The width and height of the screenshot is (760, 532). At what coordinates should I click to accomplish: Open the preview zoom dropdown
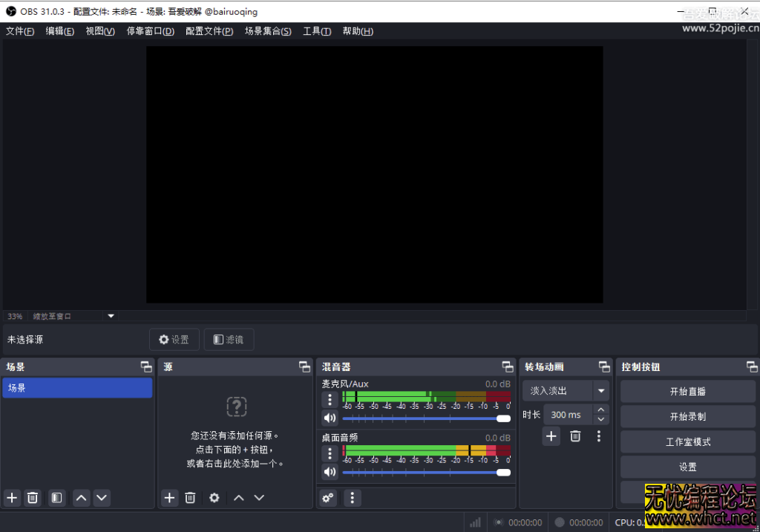click(x=110, y=315)
